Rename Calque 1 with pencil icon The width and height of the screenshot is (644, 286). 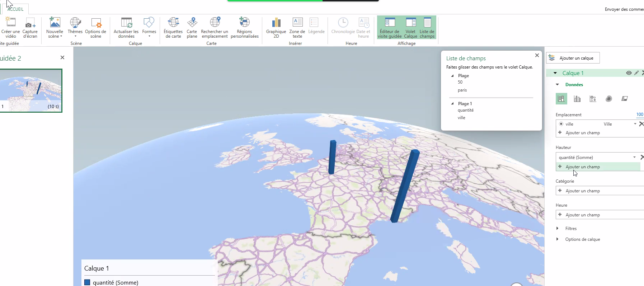[636, 73]
